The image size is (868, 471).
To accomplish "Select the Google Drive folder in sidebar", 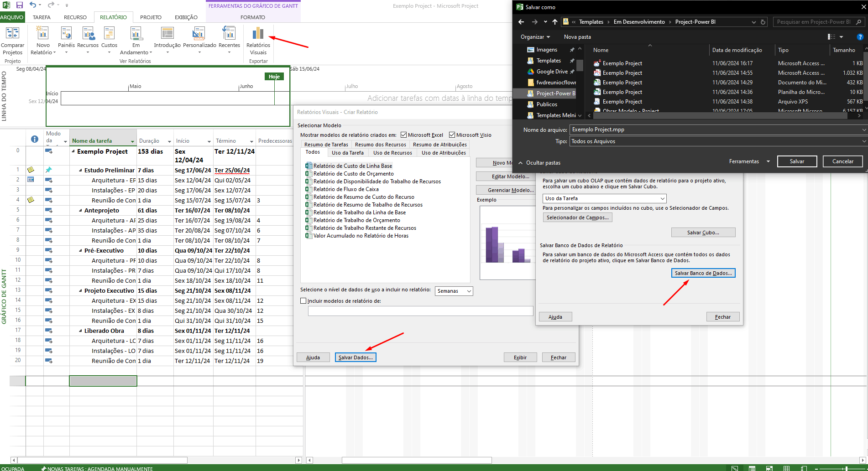I will tap(552, 72).
